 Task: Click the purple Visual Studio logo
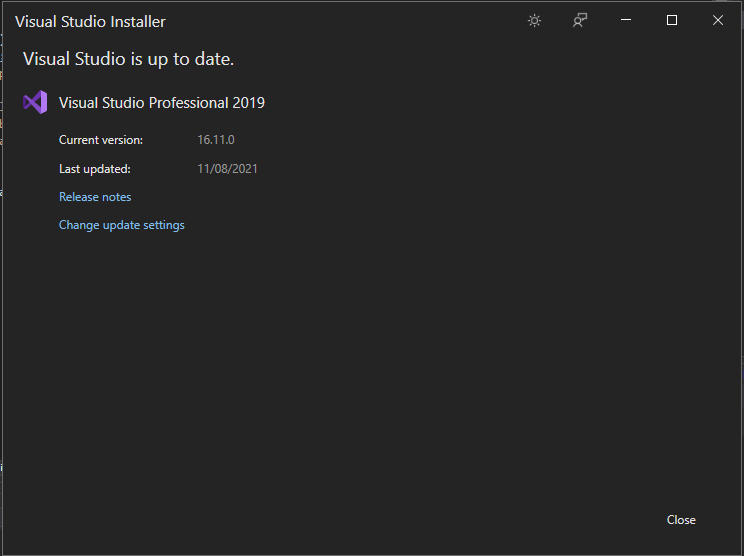click(35, 102)
